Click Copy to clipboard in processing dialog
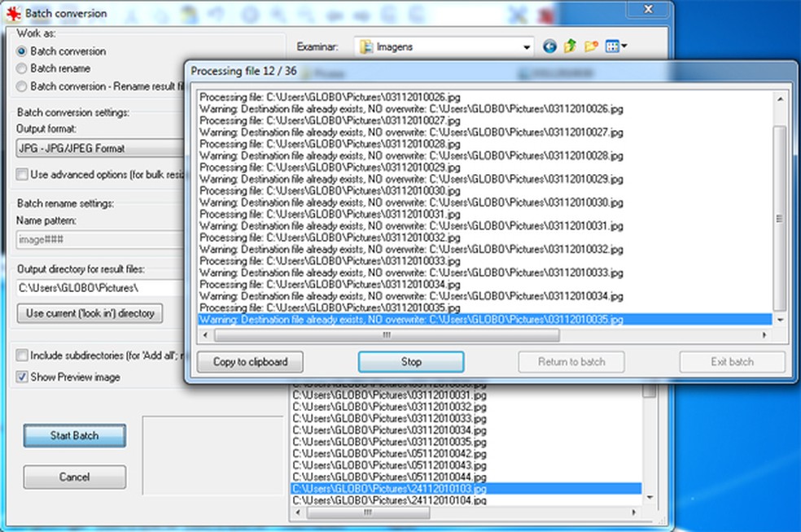Viewport: 801px width, 532px height. tap(251, 362)
